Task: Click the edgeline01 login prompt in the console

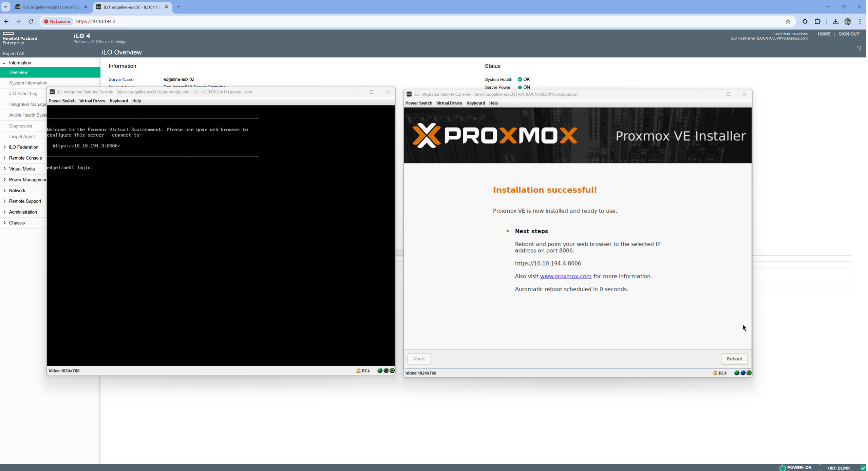Action: pos(70,168)
